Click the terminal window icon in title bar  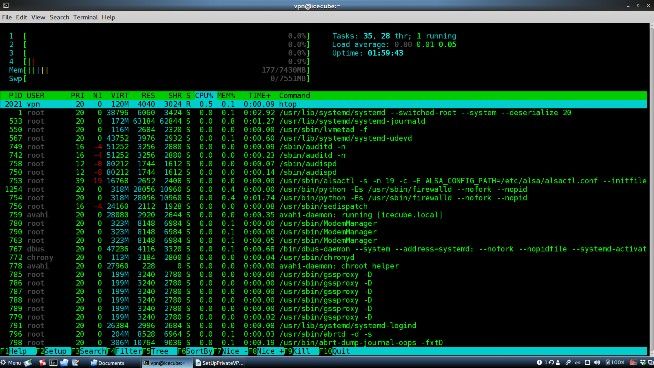(x=6, y=5)
